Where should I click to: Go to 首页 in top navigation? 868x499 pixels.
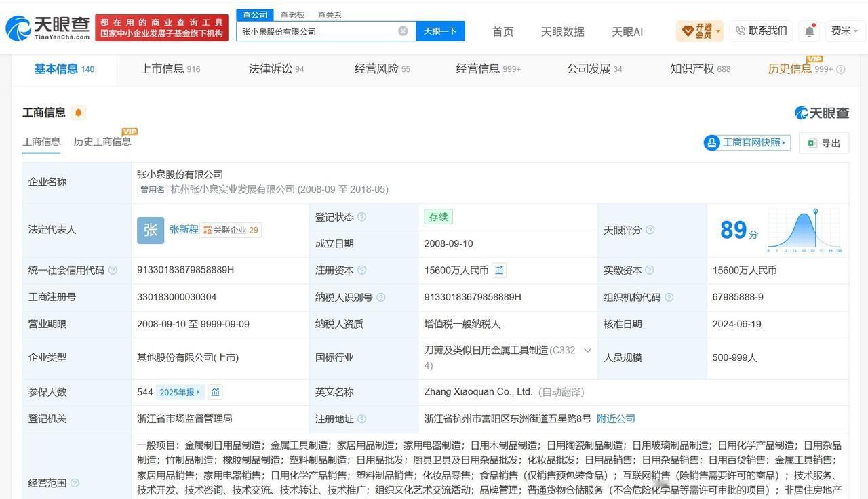502,32
